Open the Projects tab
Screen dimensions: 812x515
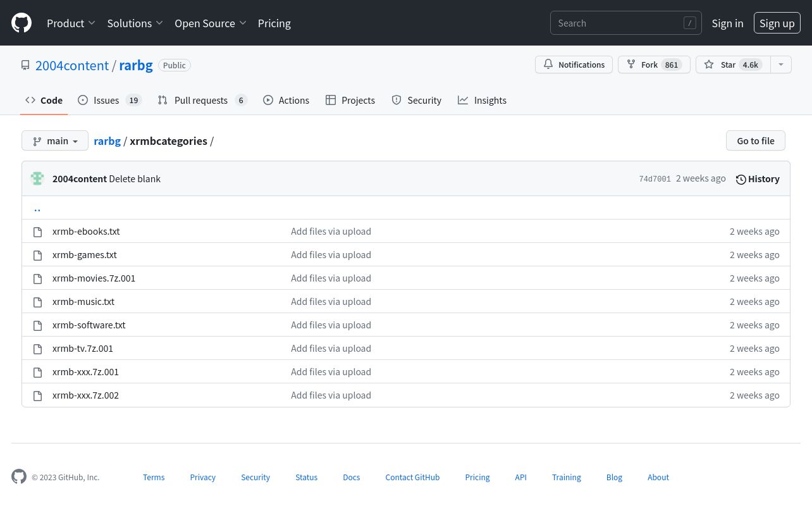coord(350,100)
